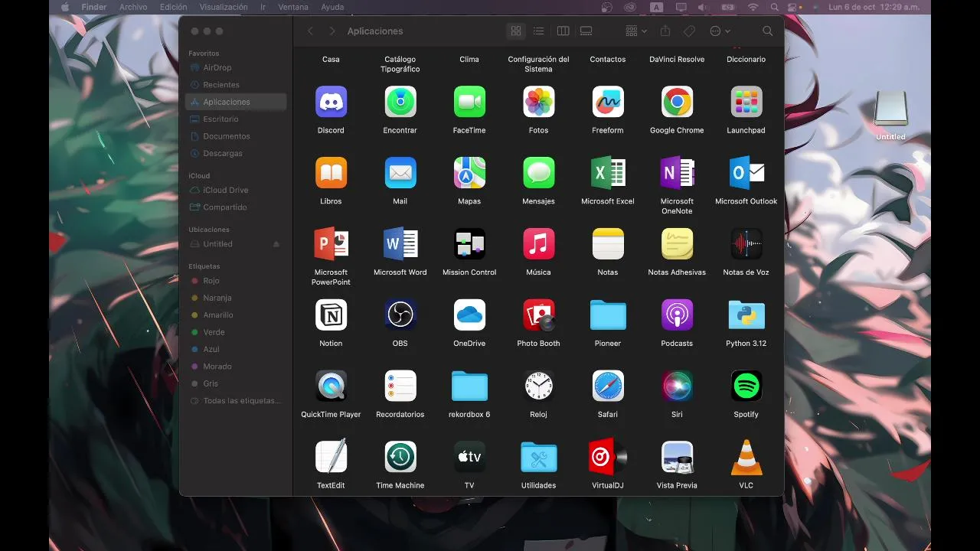Select the Mail app icon
The width and height of the screenshot is (980, 551).
pos(400,173)
